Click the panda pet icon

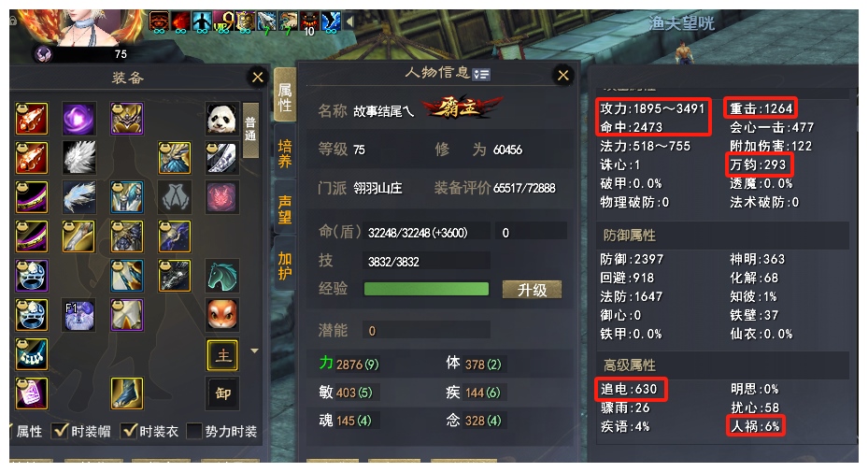222,119
